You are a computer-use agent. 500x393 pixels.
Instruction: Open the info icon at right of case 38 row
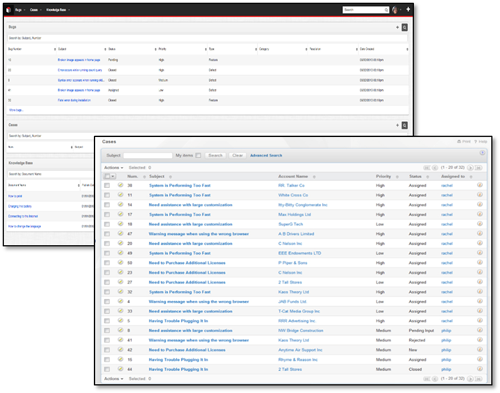click(480, 185)
